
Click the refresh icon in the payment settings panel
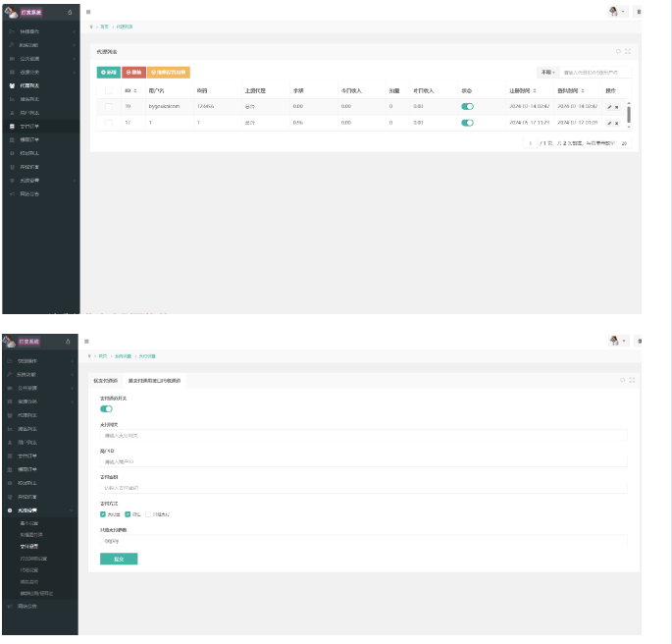[x=619, y=379]
